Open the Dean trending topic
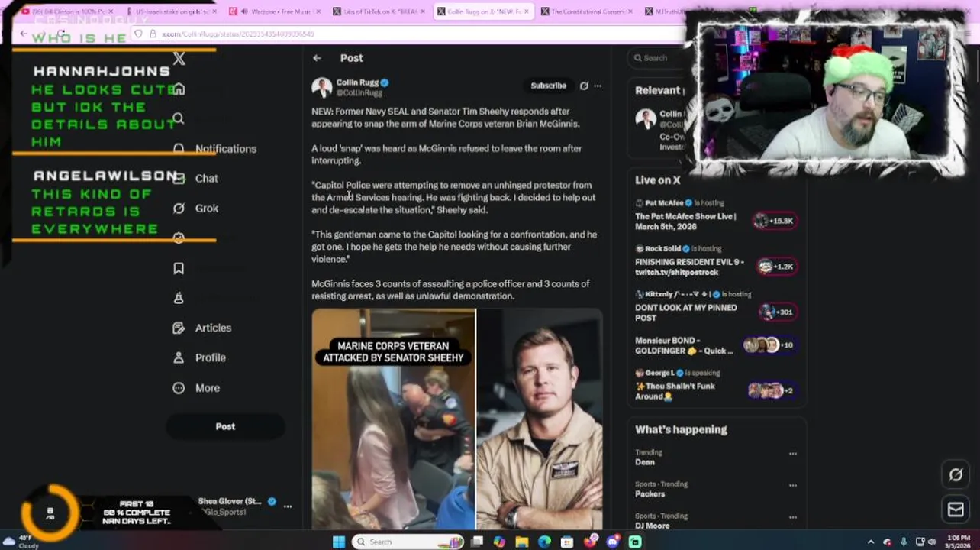The image size is (980, 550). coord(645,462)
